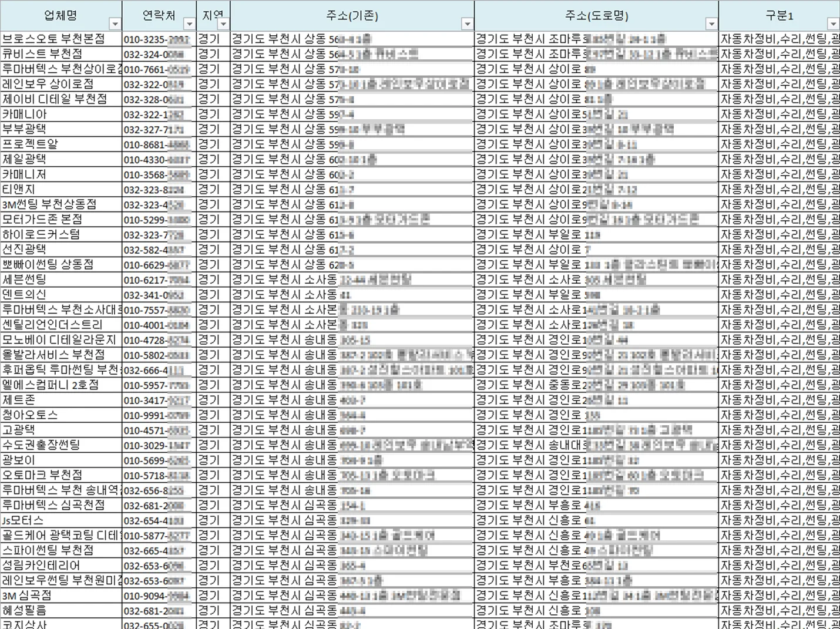This screenshot has height=629, width=840.
Task: Select the 제트존 cell
Action: point(61,400)
